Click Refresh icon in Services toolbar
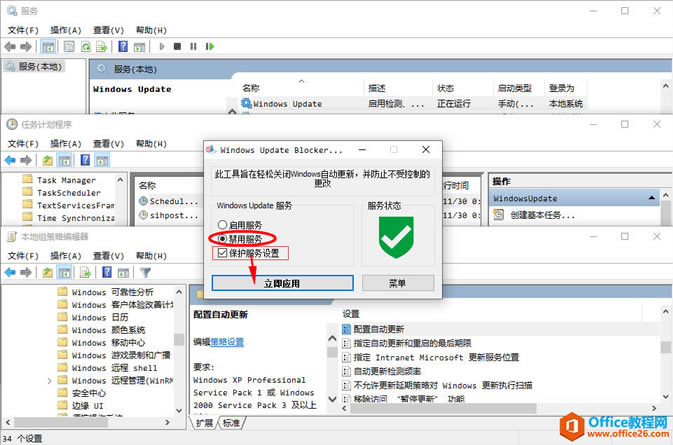 coord(86,46)
